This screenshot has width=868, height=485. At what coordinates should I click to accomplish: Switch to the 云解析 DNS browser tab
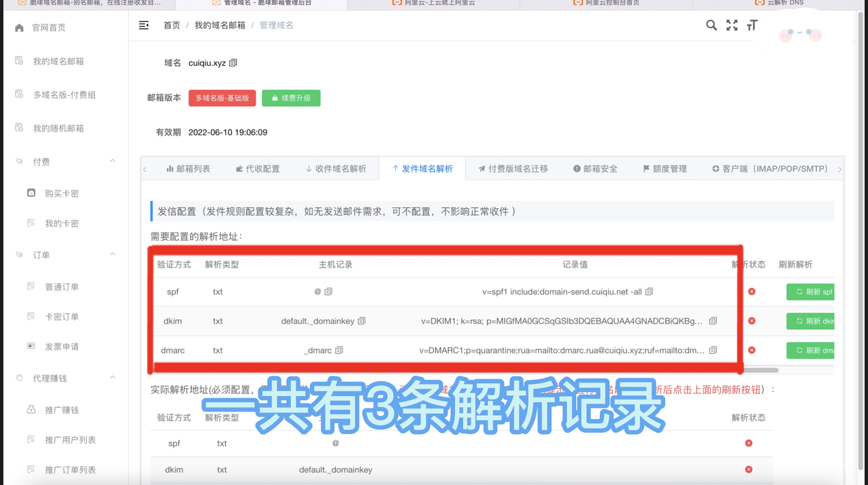click(780, 3)
